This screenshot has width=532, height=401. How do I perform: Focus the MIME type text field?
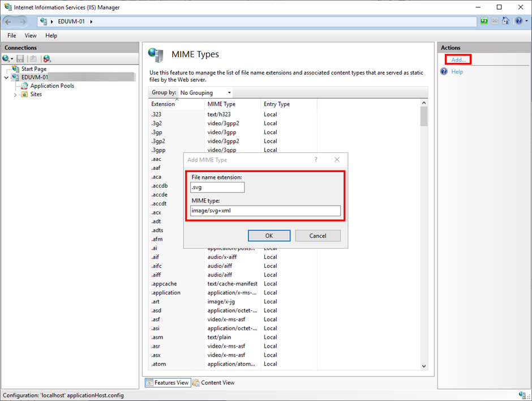(265, 211)
